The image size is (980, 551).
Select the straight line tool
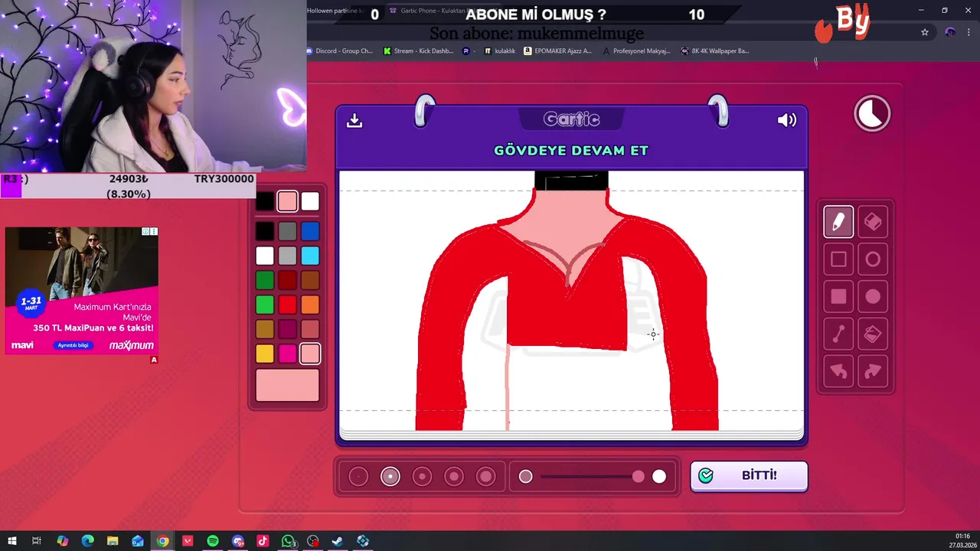tap(838, 334)
